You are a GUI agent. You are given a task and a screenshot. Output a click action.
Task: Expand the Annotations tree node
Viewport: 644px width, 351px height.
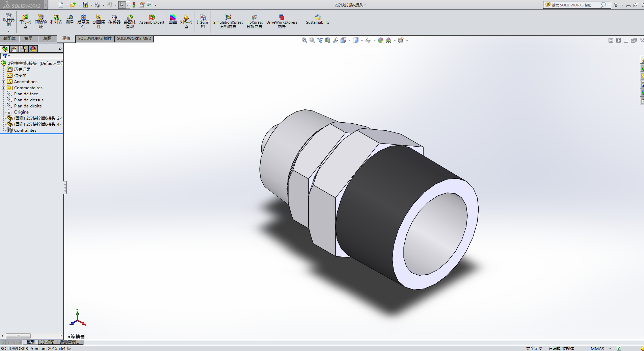(x=3, y=82)
